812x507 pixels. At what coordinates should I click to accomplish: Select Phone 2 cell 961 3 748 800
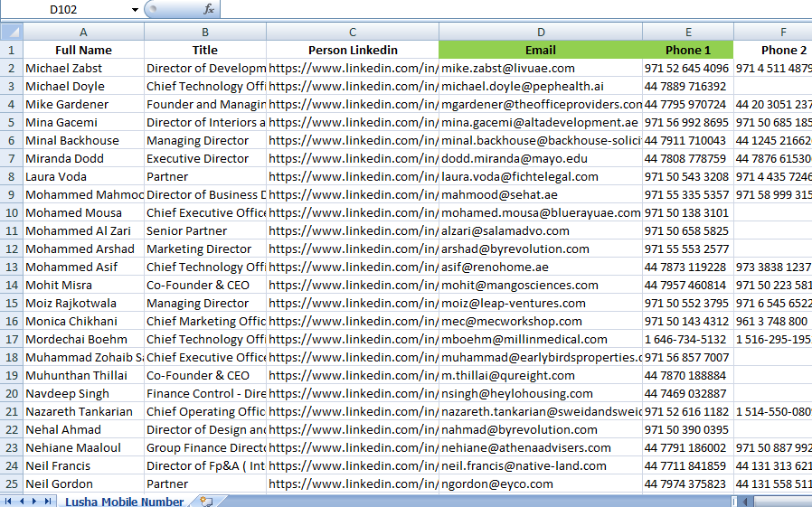point(773,321)
